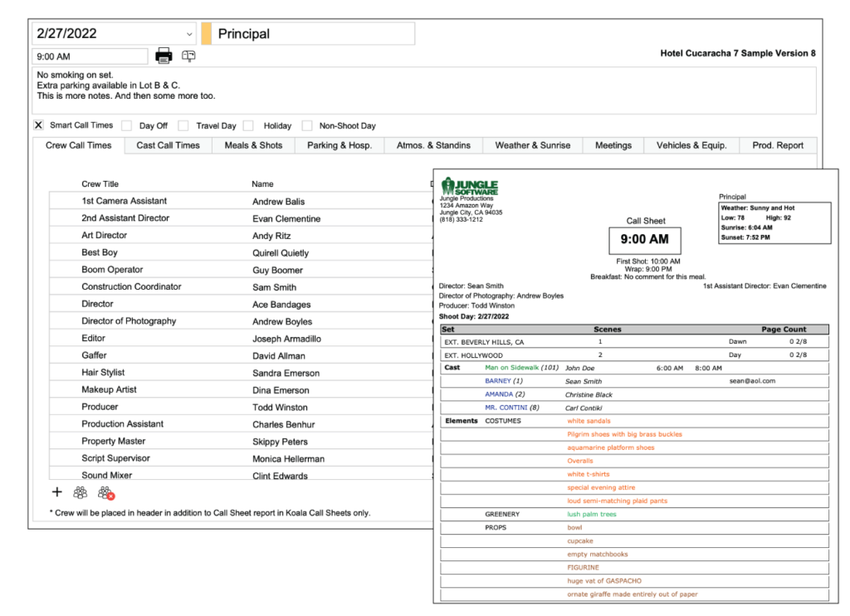Click the add crew group icon
Screen dimensions: 850x616
point(81,492)
